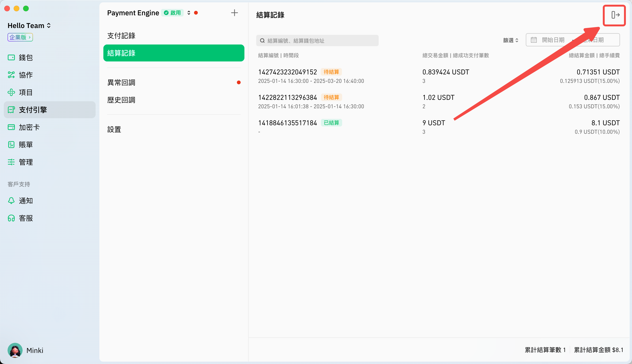The width and height of the screenshot is (632, 364).
Task: Open 錢包 wallet in the sidebar
Action: 26,57
